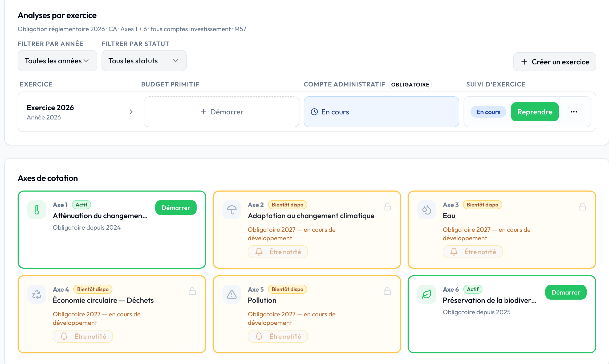Open the Toutes les années dropdown
Viewport: 609px width, 364px height.
tap(57, 61)
